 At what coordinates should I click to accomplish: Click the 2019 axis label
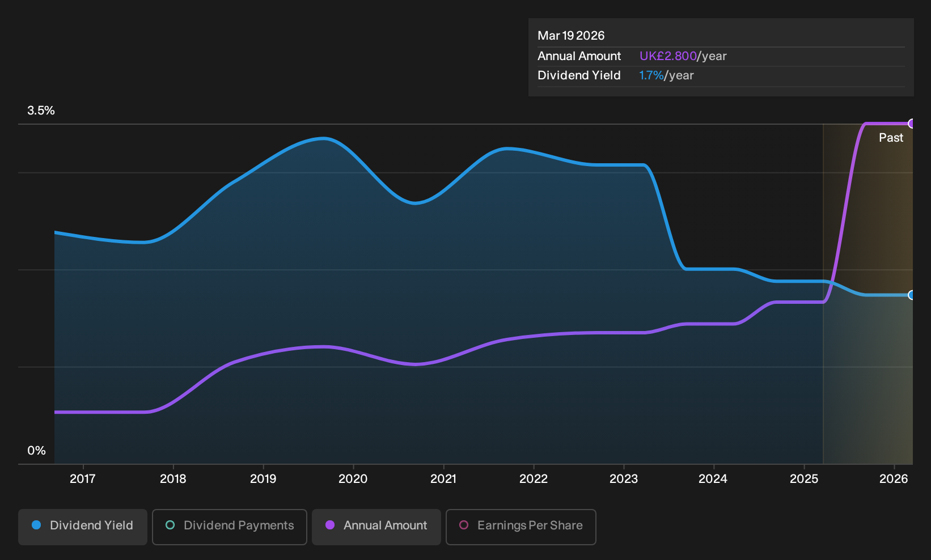(263, 479)
